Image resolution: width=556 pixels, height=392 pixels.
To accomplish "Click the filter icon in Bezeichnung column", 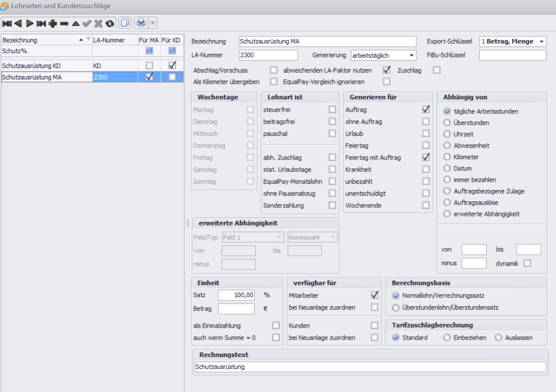I will pos(88,40).
